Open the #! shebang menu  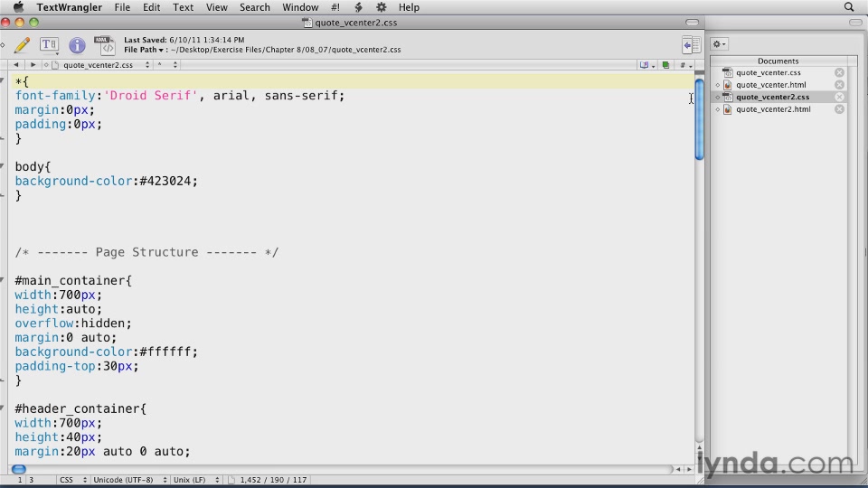tap(335, 7)
